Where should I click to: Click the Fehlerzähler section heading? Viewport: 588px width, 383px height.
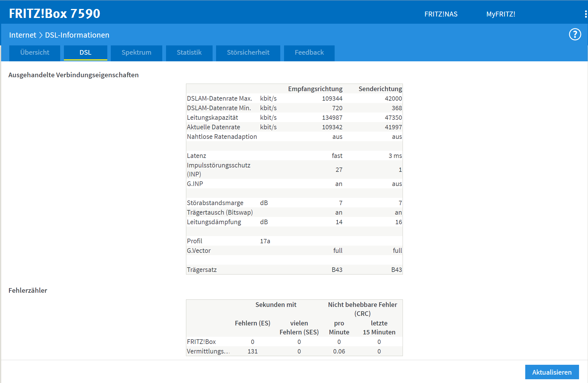[x=28, y=290]
